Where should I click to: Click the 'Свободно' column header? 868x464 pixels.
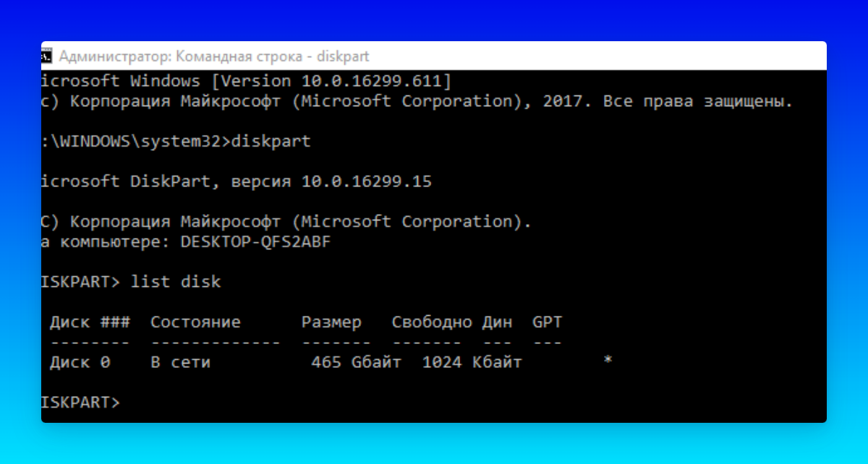point(432,322)
